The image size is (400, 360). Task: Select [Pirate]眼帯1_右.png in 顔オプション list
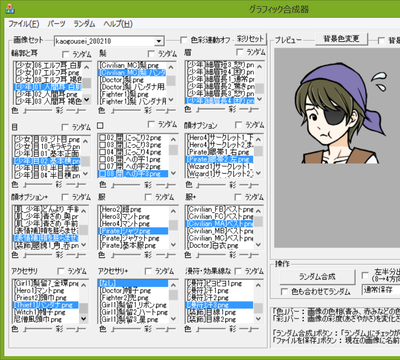pyautogui.click(x=220, y=152)
